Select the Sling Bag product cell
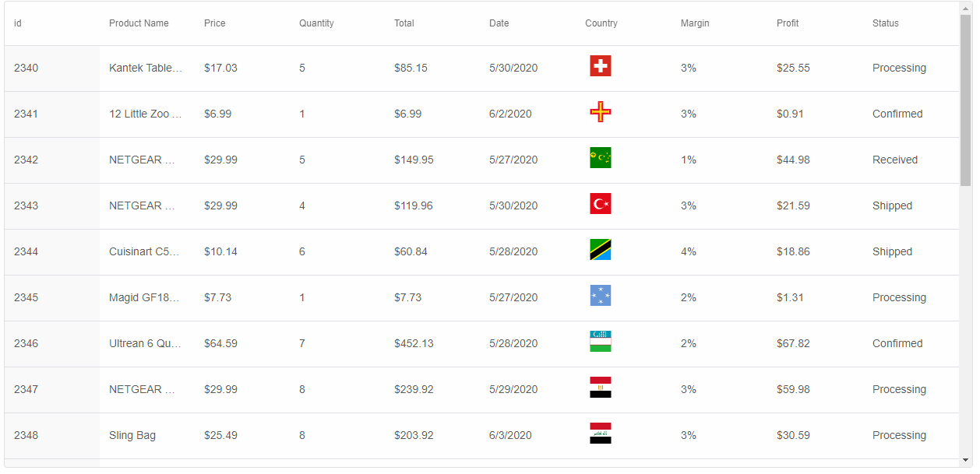 tap(132, 436)
